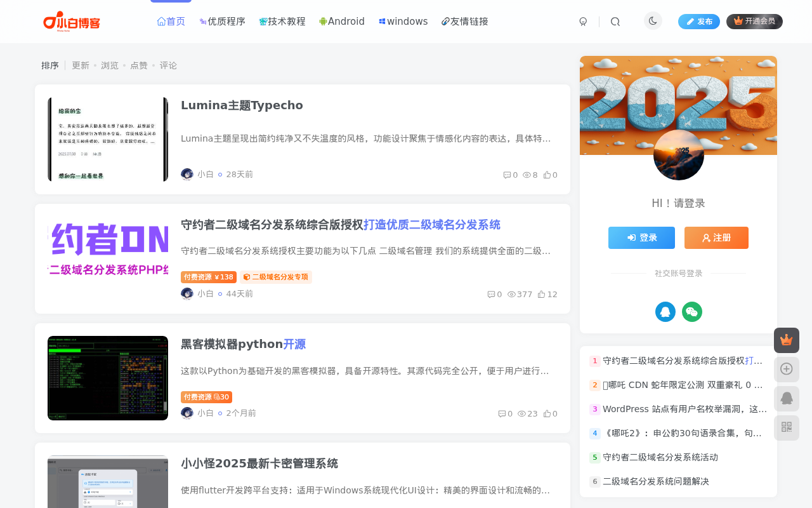Viewport: 812px width, 508px height.
Task: Sort posts by 点赞
Action: tap(139, 65)
